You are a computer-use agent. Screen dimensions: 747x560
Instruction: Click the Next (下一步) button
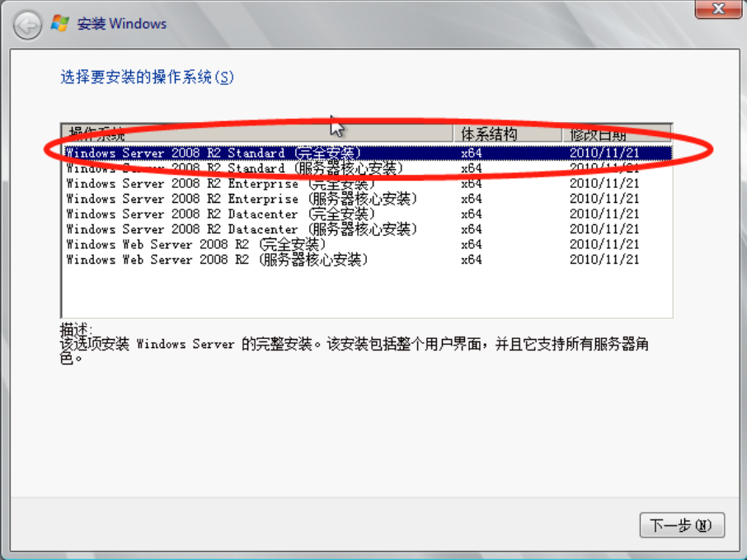pyautogui.click(x=682, y=525)
